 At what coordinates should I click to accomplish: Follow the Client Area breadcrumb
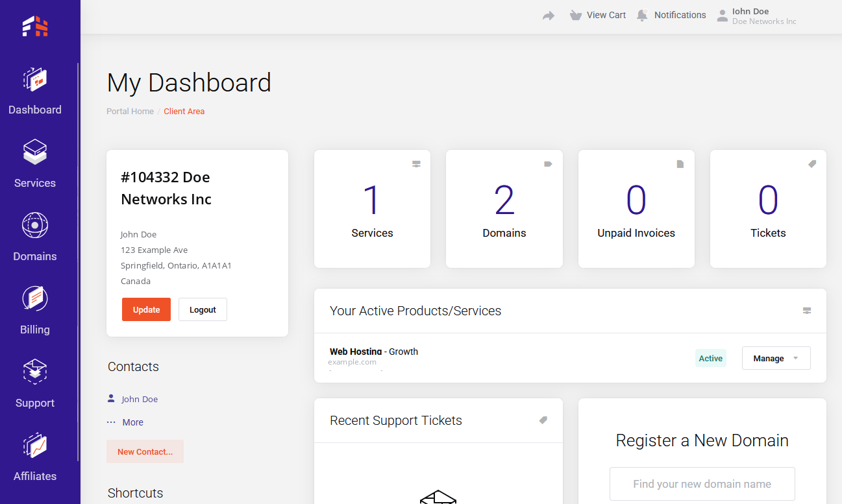[x=184, y=111]
